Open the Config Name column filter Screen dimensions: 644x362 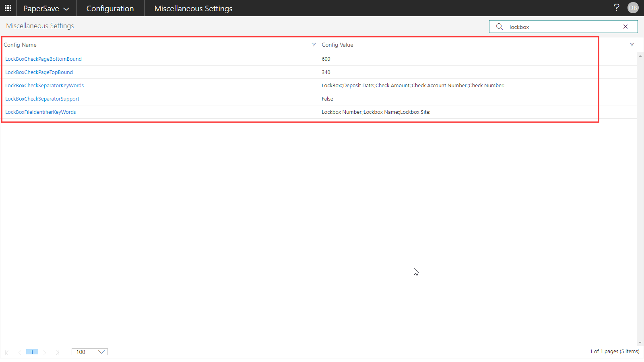314,45
